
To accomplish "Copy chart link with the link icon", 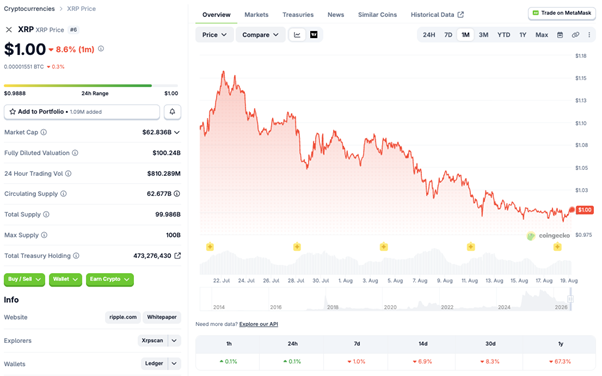I will coord(575,35).
